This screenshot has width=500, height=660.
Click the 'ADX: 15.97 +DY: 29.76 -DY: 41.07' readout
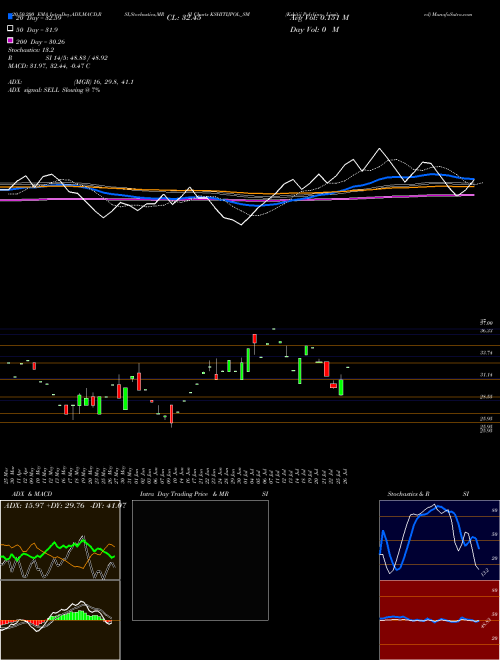click(x=65, y=505)
